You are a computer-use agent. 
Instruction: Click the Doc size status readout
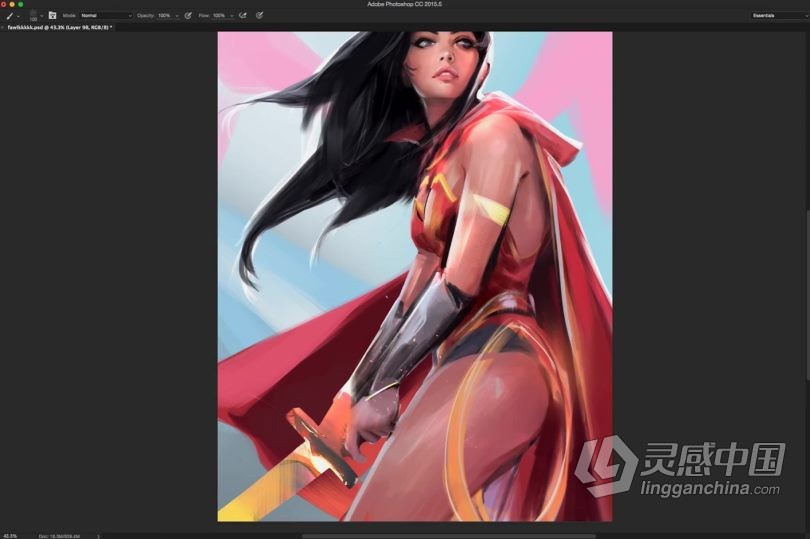pyautogui.click(x=59, y=536)
